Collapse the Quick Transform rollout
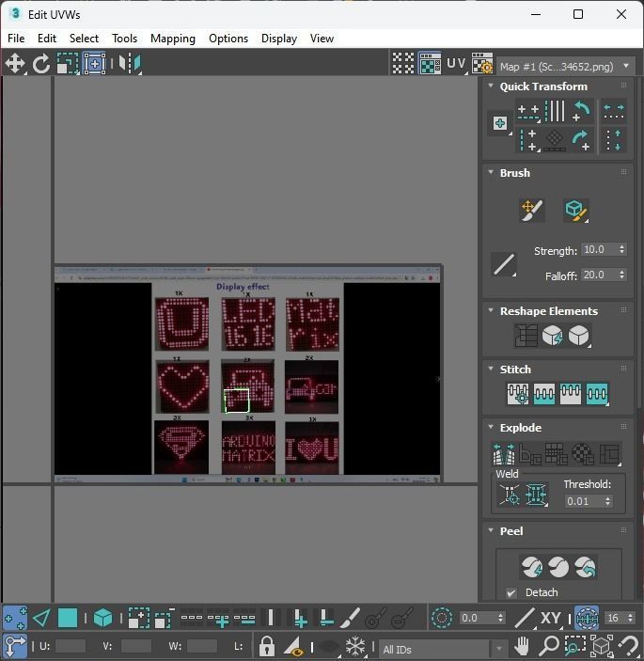The height and width of the screenshot is (661, 644). click(491, 86)
